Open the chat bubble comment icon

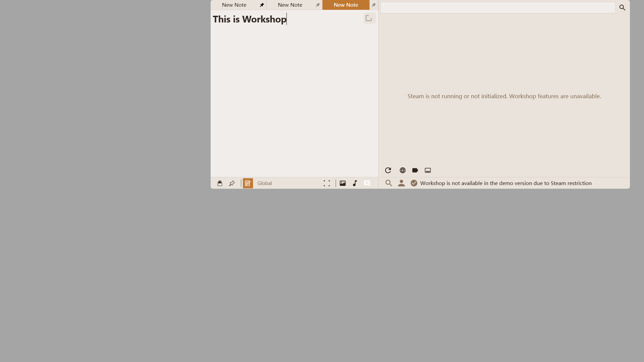[367, 183]
